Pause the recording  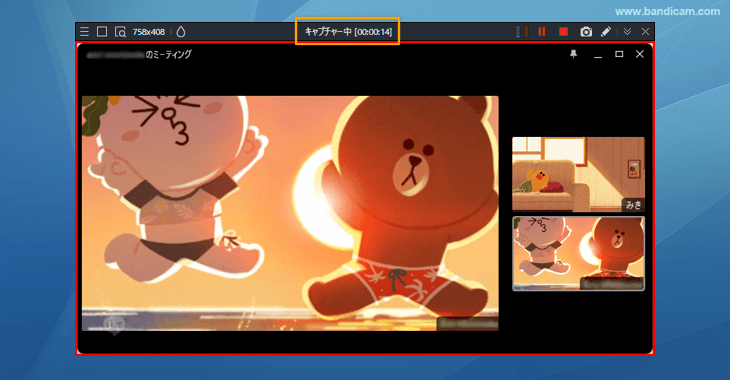(x=542, y=32)
